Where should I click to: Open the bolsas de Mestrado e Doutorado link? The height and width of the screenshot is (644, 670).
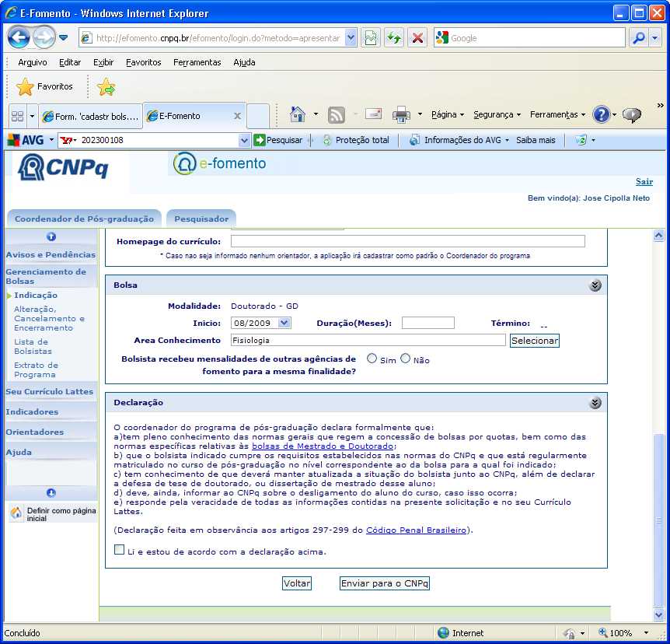323,446
